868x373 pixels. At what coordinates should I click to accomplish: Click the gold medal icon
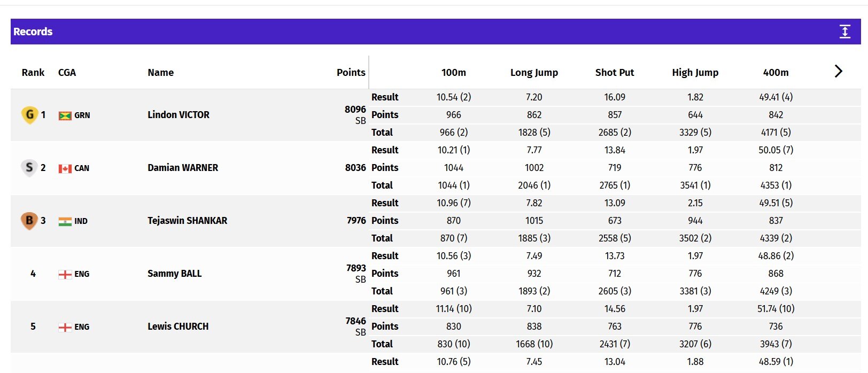(x=29, y=114)
